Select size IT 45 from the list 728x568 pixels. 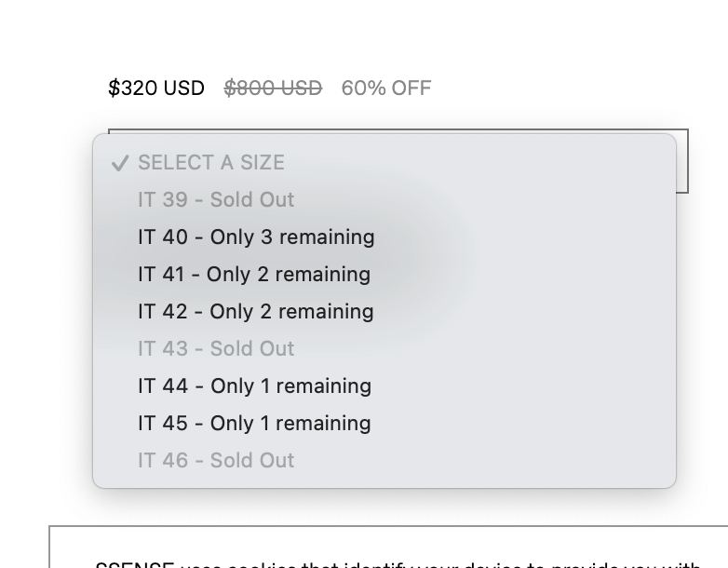point(254,424)
